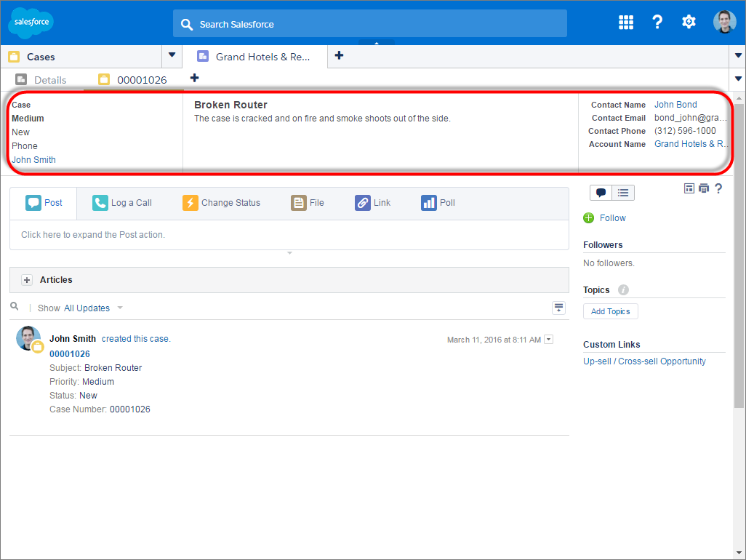Click the green Follow plus icon
Viewport: 746px width, 560px height.
tap(588, 218)
